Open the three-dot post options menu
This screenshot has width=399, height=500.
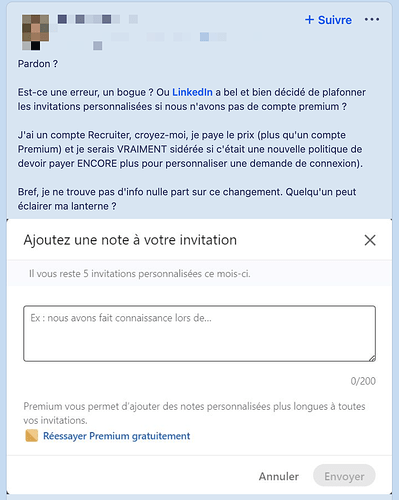click(372, 20)
